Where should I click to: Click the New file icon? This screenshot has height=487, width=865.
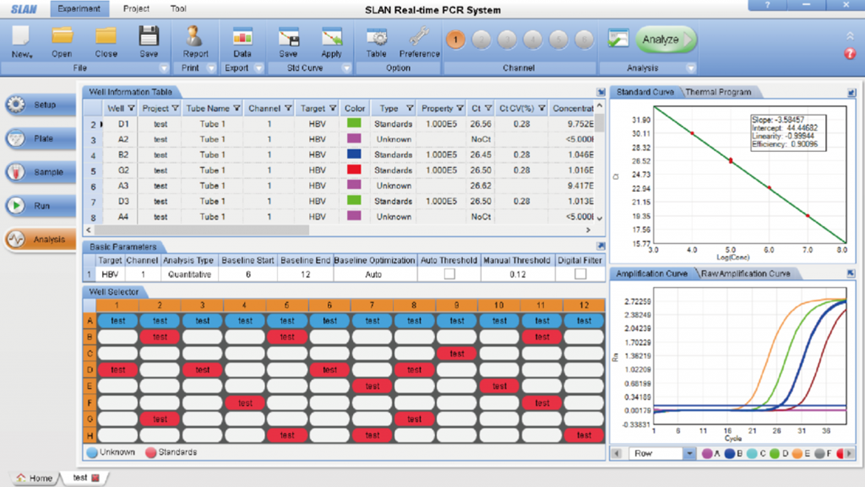coord(21,39)
